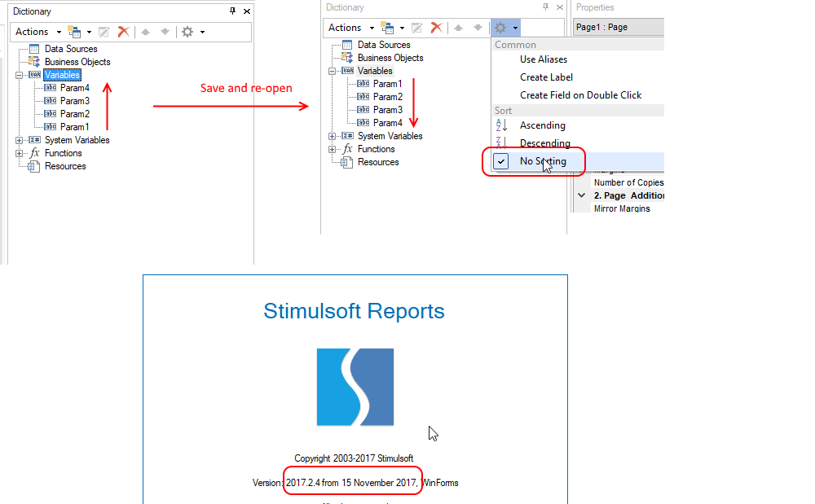The image size is (815, 504).
Task: Click Move Up arrow in left Dictionary toolbar
Action: [146, 32]
